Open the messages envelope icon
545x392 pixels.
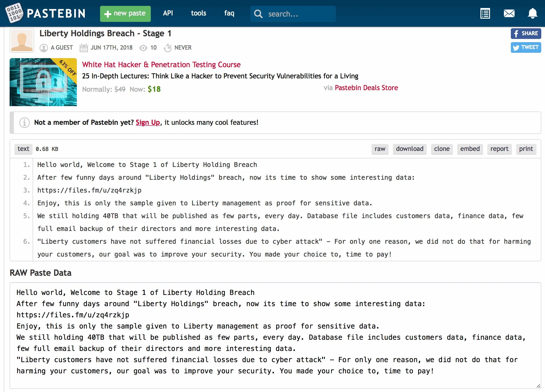pyautogui.click(x=509, y=13)
